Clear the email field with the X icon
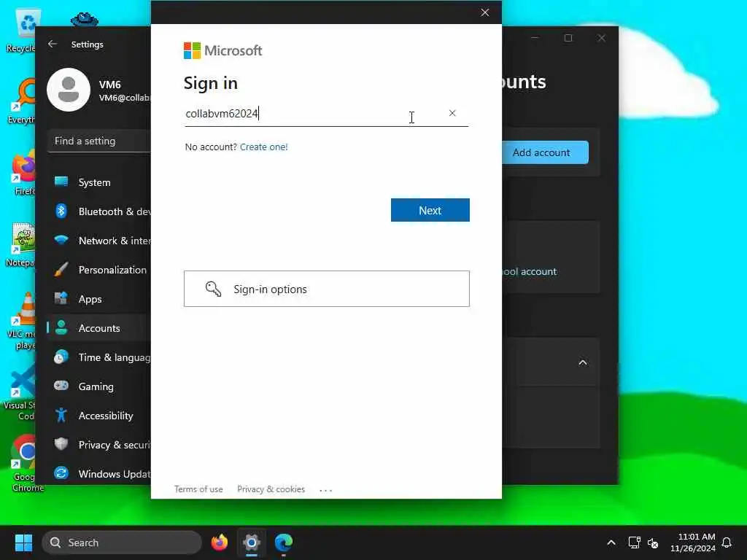Viewport: 747px width, 560px height. point(452,113)
